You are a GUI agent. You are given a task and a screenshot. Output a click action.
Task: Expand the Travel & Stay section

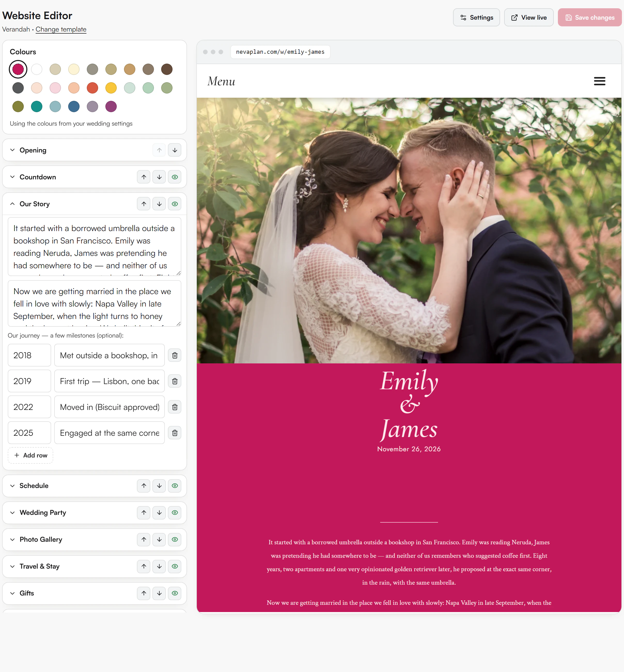pos(12,566)
